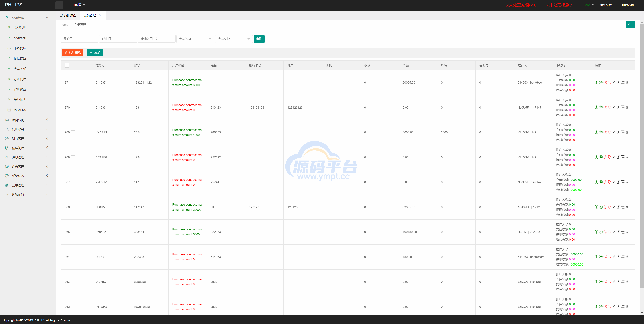644x324 pixels.
Task: Open 未处理提款(1) pending withdrawal link
Action: click(560, 5)
